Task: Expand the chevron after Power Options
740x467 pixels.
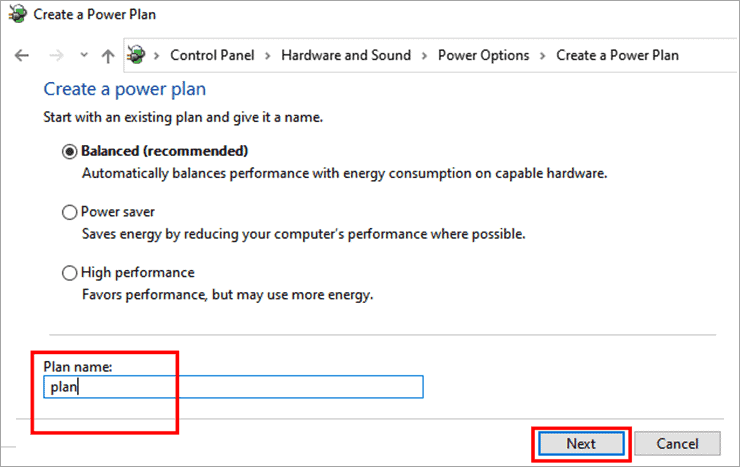Action: coord(543,56)
